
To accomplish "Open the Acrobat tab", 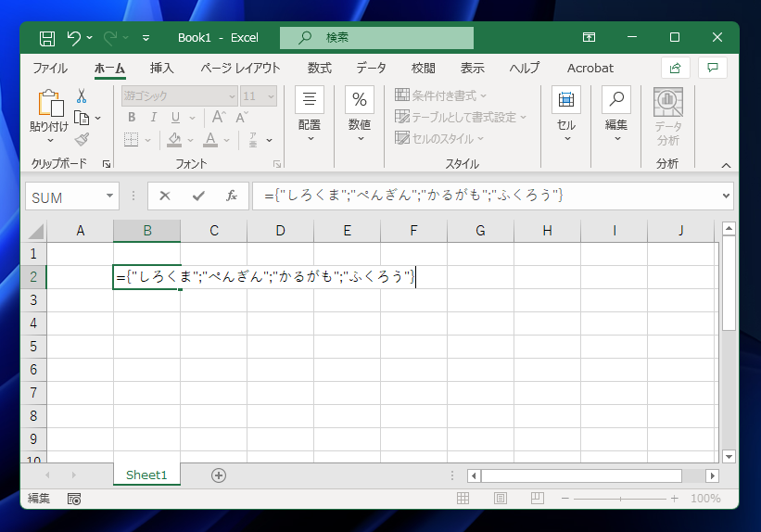I will coord(590,68).
